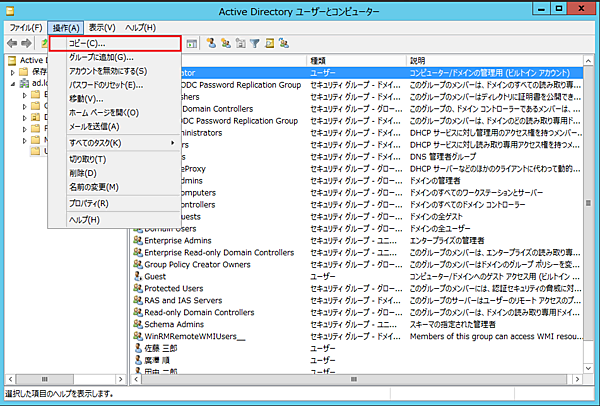Click the Group Policy Creator Owners icon

pos(138,264)
